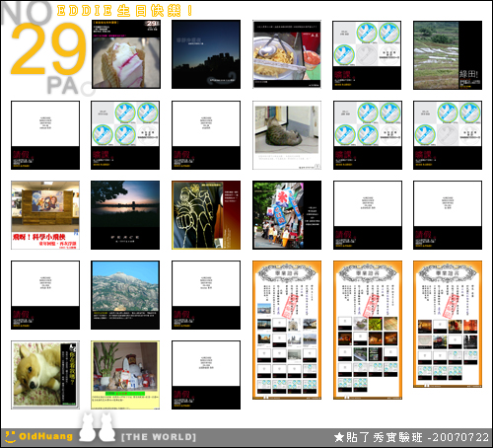Click the star before 貼了秀實驗班
This screenshot has width=493, height=448.
339,437
